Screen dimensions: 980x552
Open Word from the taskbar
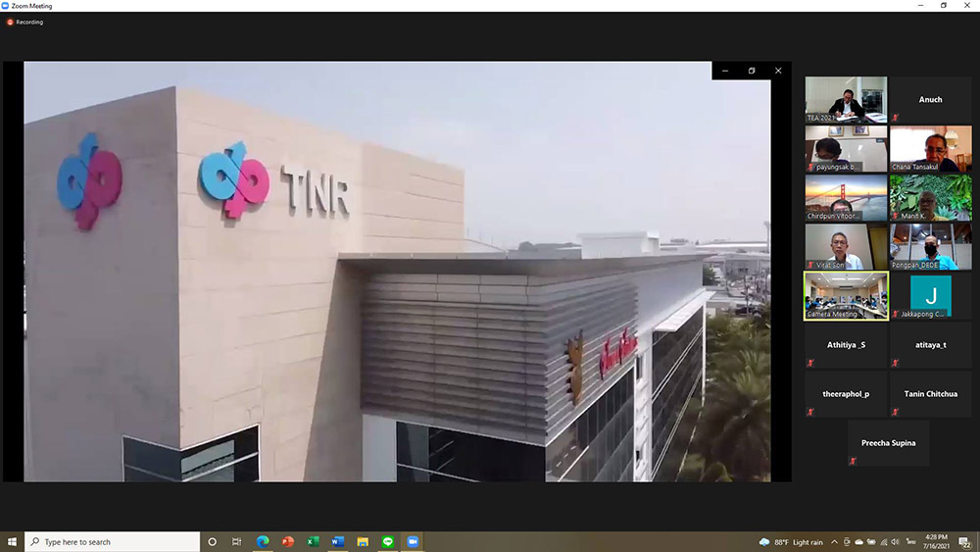point(338,541)
